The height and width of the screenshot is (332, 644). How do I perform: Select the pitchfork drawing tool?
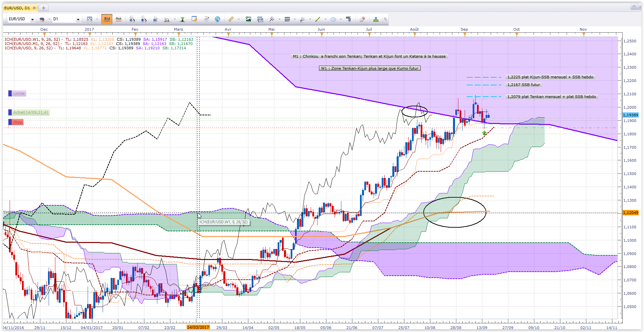(272, 19)
